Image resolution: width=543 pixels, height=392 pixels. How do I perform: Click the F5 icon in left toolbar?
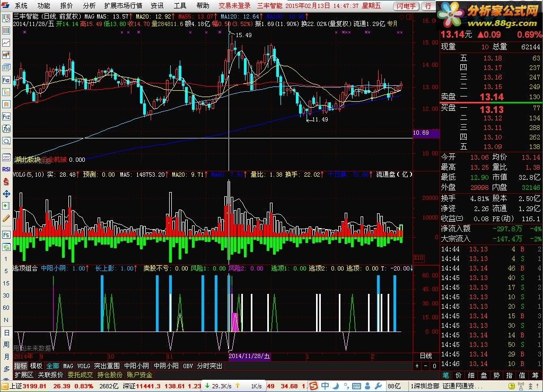6,235
